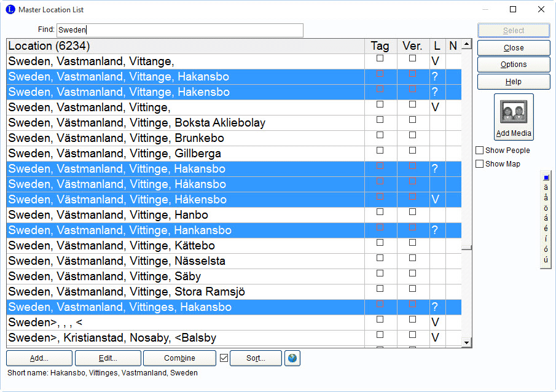
Task: Open the Options button
Action: click(514, 65)
